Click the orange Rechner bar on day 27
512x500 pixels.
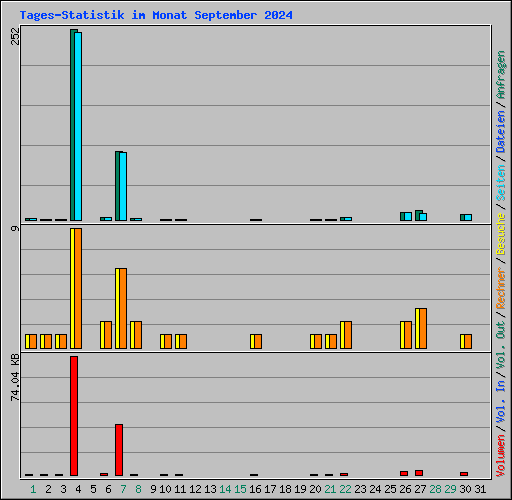coord(423,328)
